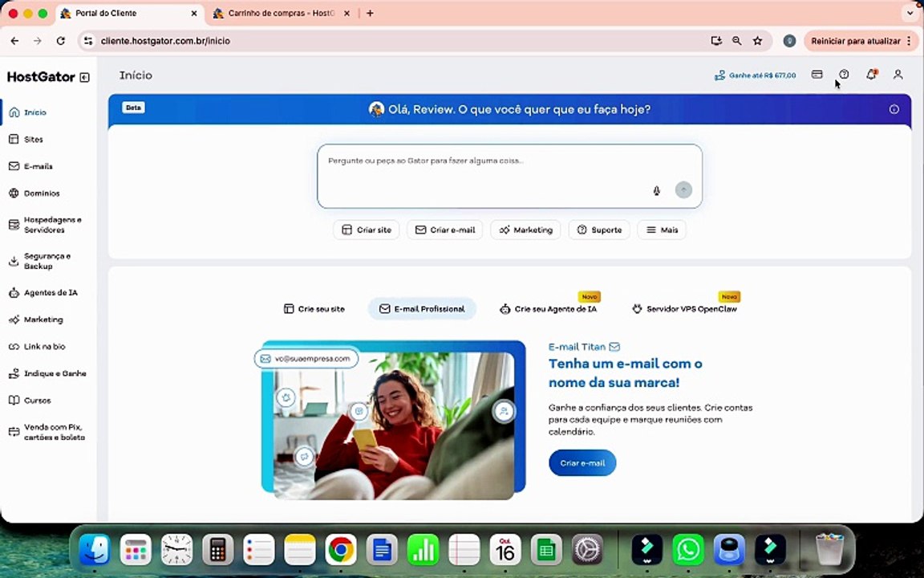Open the Chrome profile avatar
This screenshot has height=578, width=924.
pos(789,41)
